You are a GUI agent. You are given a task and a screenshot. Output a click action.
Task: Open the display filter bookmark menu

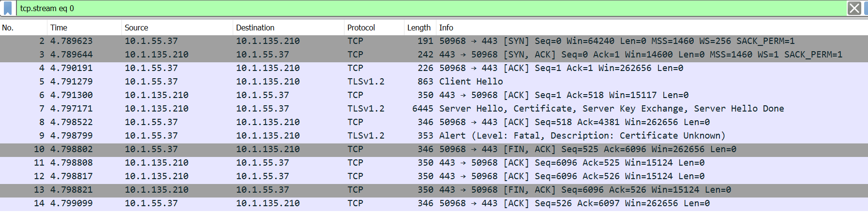pos(8,8)
